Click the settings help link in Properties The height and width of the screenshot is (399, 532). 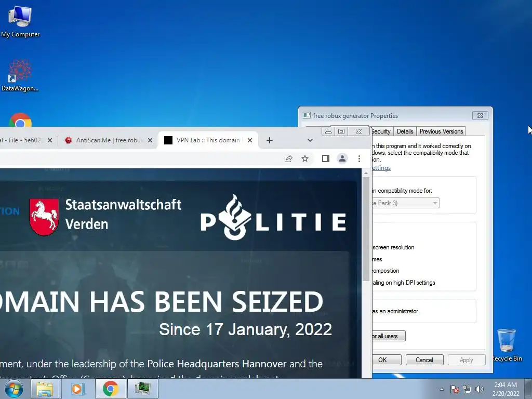click(381, 168)
